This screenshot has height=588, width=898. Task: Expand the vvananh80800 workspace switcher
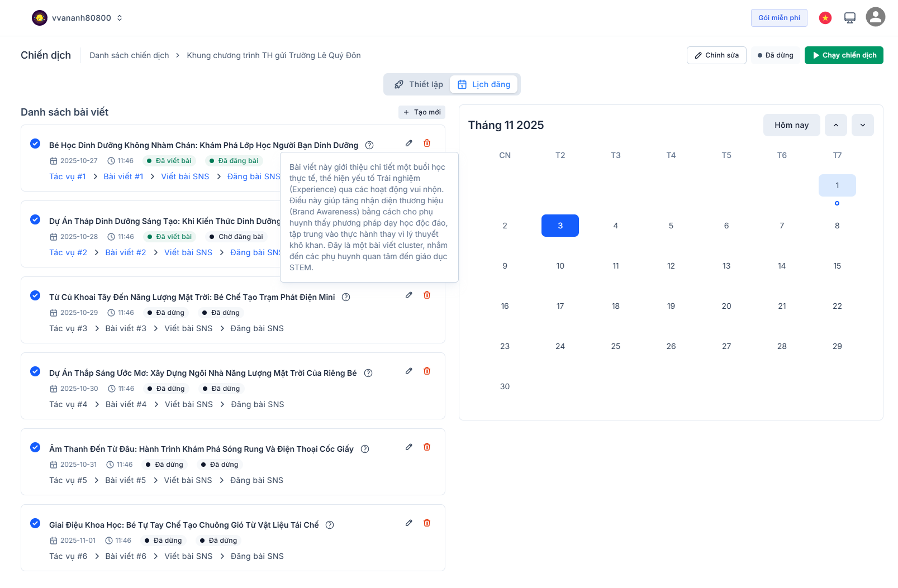[x=78, y=18]
